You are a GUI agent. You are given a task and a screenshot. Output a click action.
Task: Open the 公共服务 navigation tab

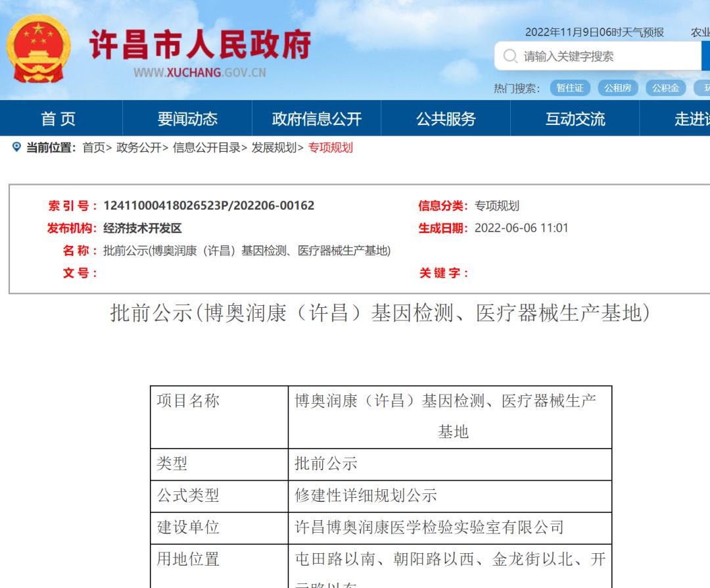(x=446, y=118)
